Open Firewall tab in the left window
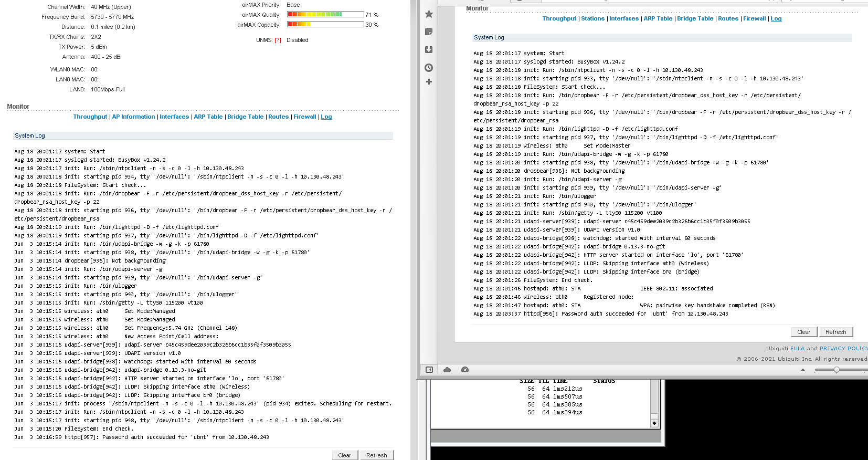This screenshot has height=460, width=868. click(x=304, y=117)
